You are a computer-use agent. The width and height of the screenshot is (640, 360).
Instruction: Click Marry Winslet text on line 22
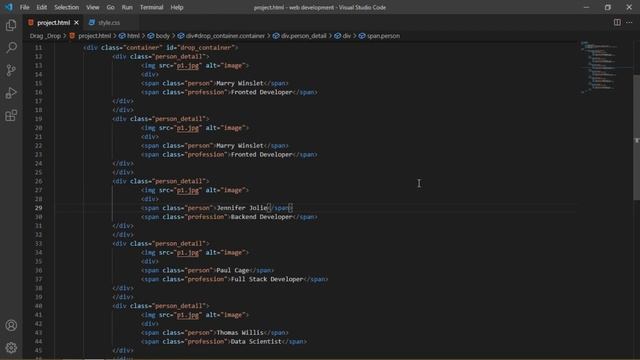[240, 146]
